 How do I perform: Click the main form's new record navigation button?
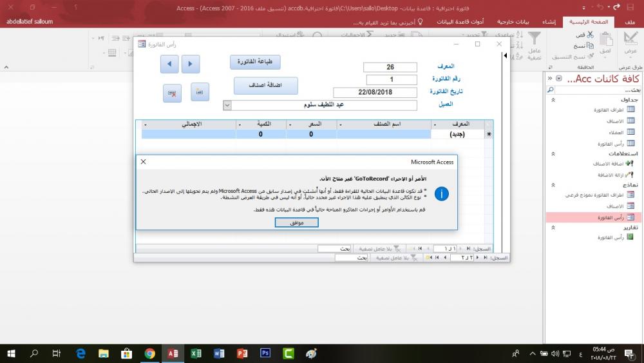429,258
